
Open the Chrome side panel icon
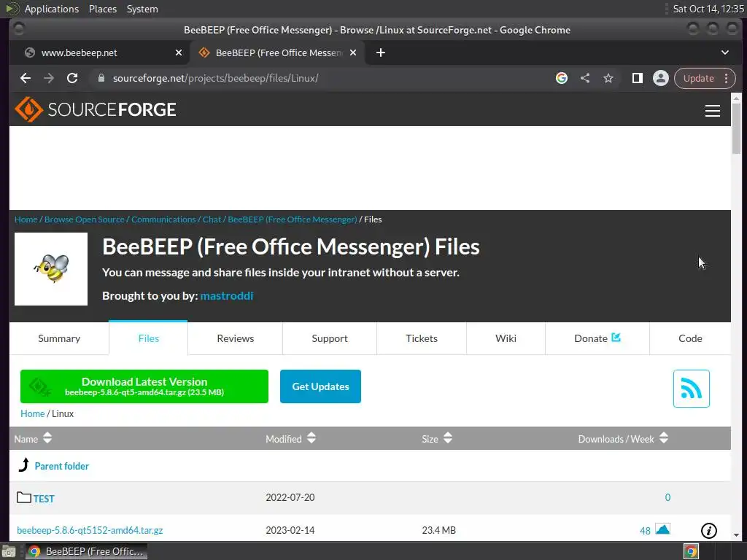638,78
